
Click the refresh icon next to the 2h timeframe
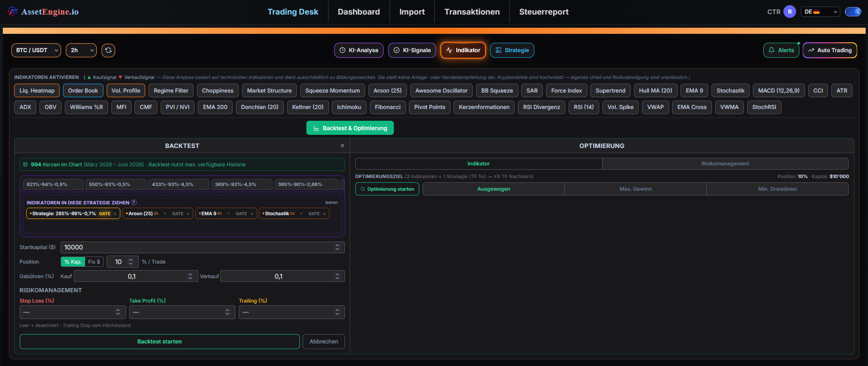[109, 50]
